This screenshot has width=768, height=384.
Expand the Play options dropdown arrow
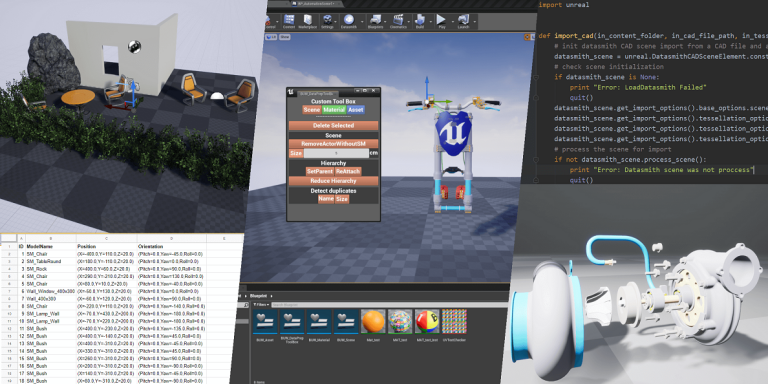453,22
